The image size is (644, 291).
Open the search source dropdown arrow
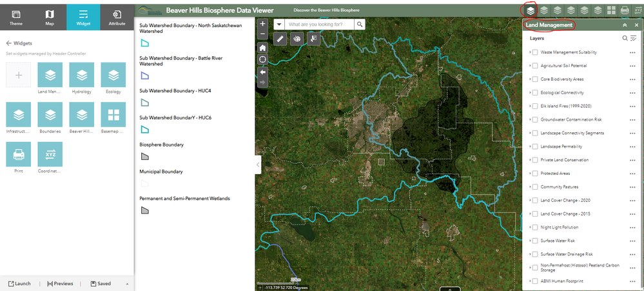(x=279, y=25)
